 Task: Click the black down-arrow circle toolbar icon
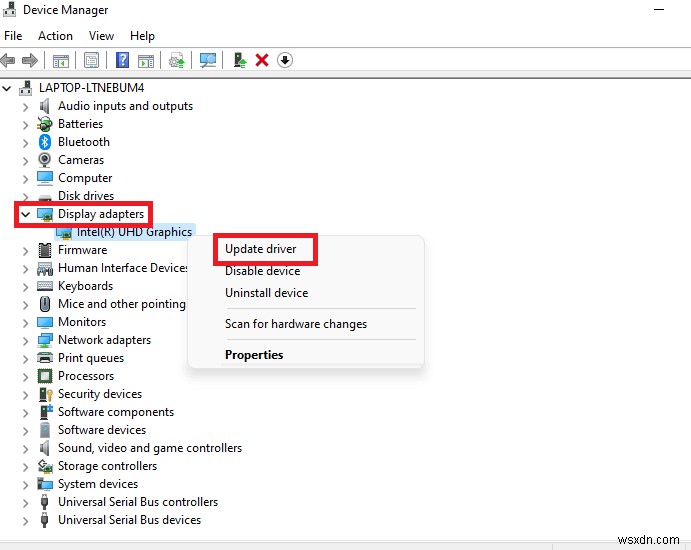tap(285, 61)
